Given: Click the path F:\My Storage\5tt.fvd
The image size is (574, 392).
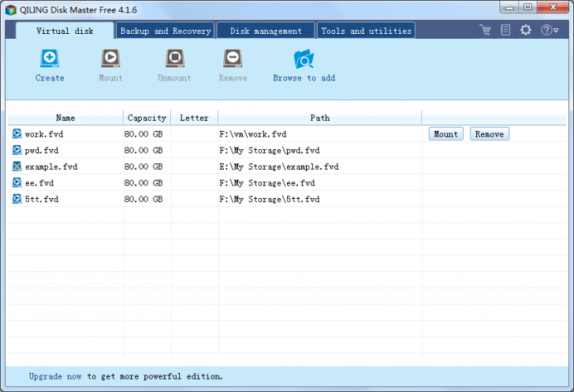Looking at the screenshot, I should pyautogui.click(x=269, y=199).
